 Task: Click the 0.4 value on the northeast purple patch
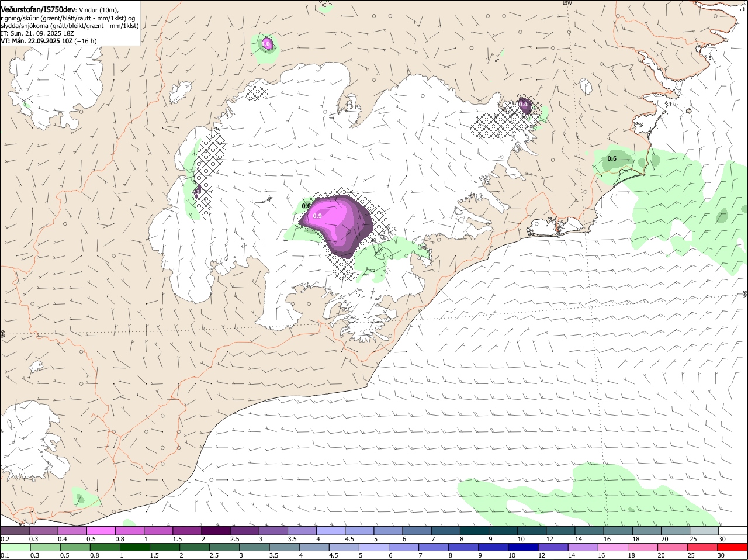coord(524,105)
